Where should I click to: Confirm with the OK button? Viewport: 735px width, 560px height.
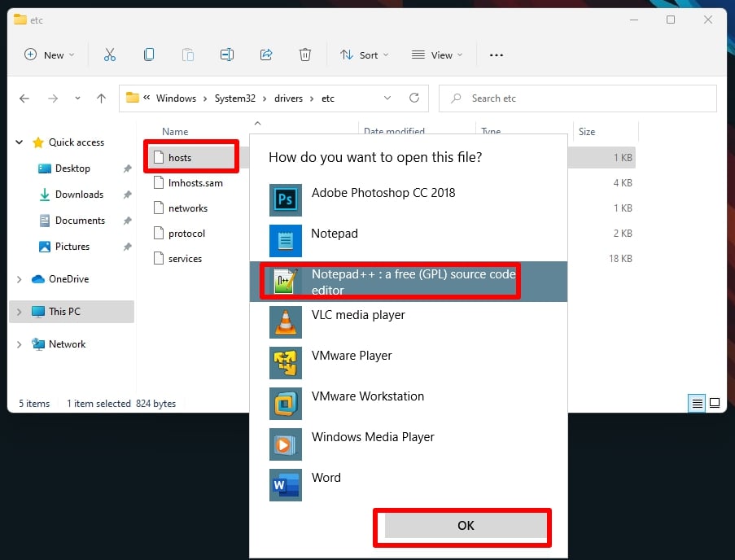(466, 525)
